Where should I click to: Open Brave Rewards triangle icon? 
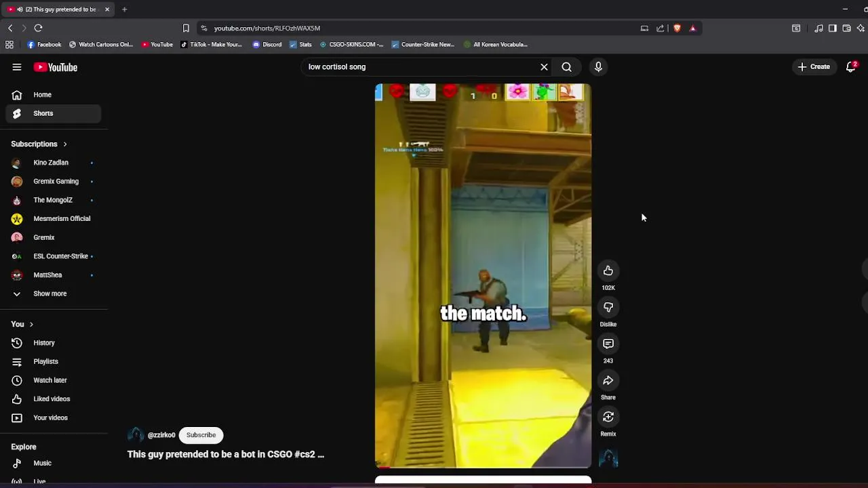coord(692,28)
